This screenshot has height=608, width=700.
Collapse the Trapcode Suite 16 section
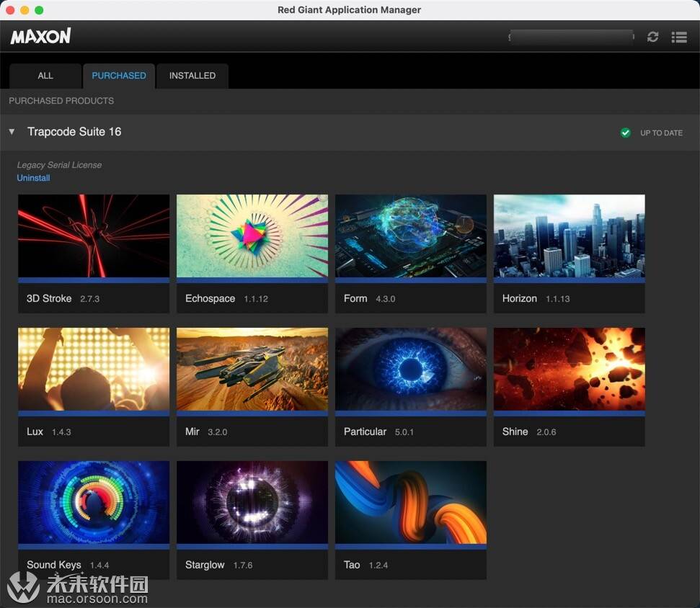[x=12, y=132]
